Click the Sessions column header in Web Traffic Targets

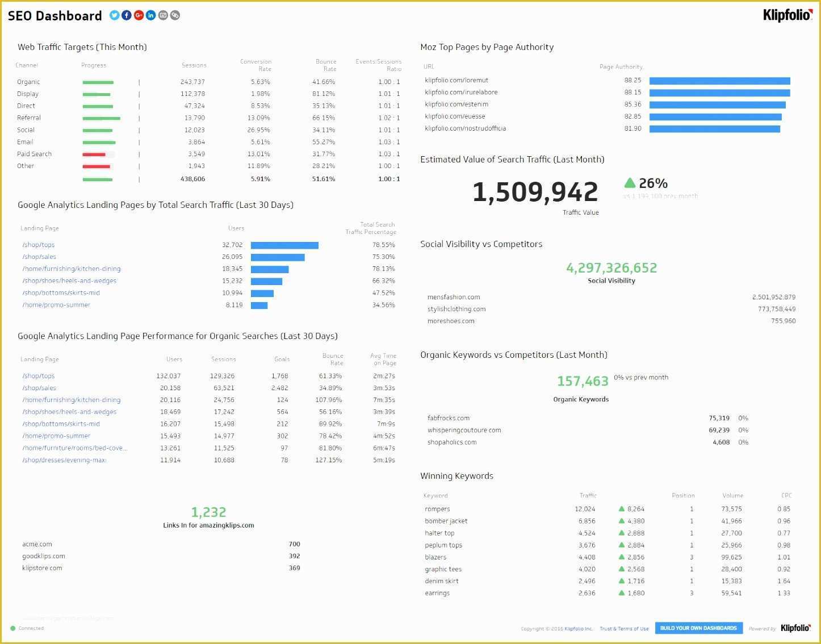tap(194, 65)
